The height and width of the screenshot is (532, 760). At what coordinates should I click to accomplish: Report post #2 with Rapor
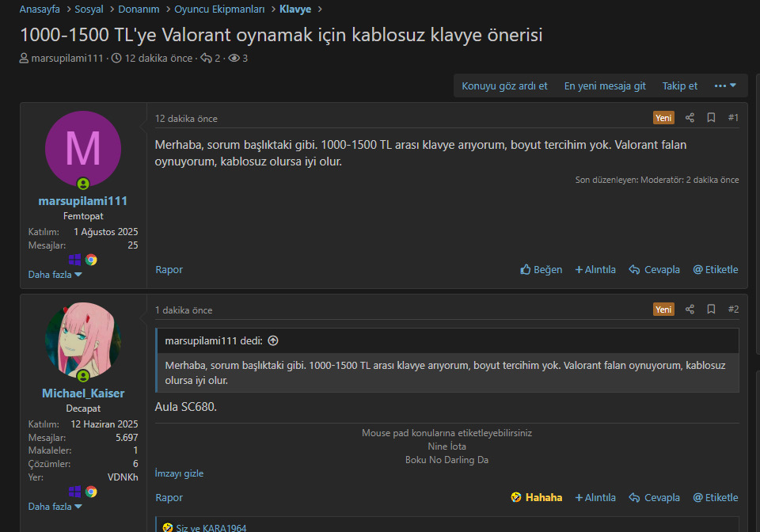pos(169,498)
